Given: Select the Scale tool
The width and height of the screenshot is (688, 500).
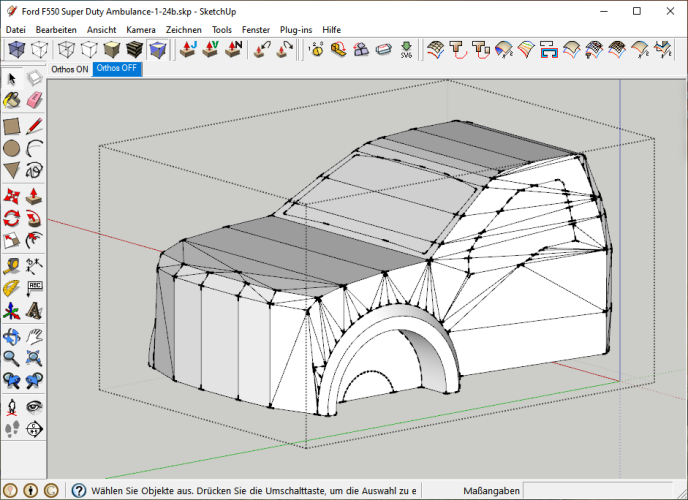Looking at the screenshot, I should click(12, 240).
